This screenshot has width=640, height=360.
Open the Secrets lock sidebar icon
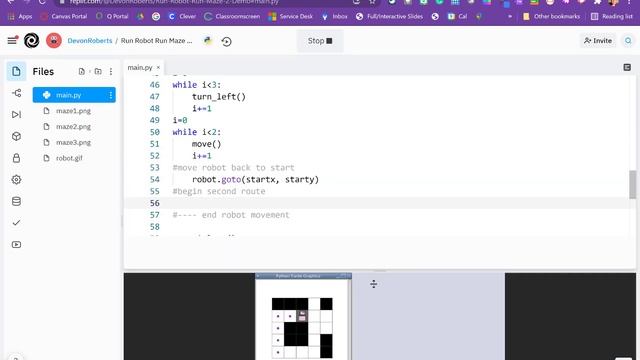point(16,158)
